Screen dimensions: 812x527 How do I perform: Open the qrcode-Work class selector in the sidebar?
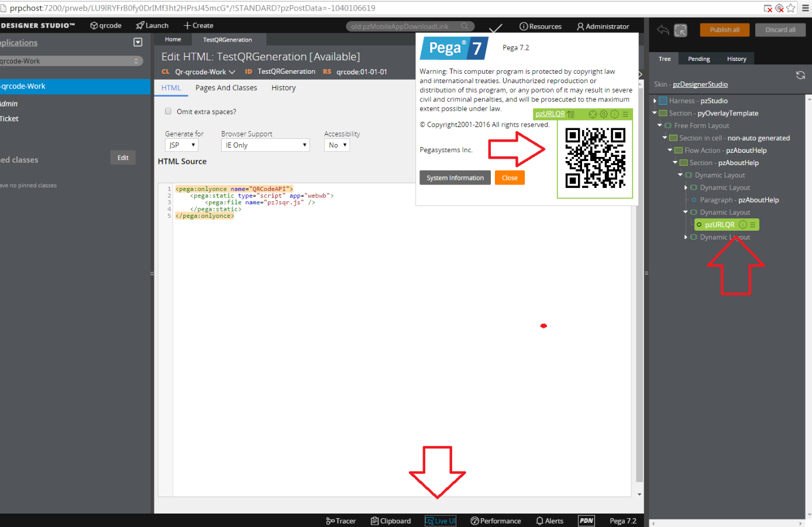pos(70,61)
